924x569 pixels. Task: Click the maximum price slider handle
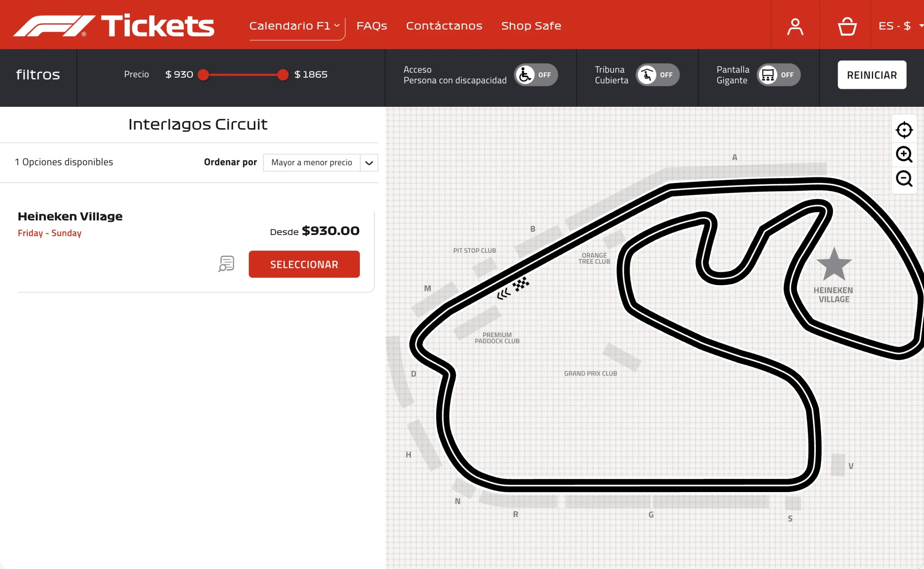(283, 75)
